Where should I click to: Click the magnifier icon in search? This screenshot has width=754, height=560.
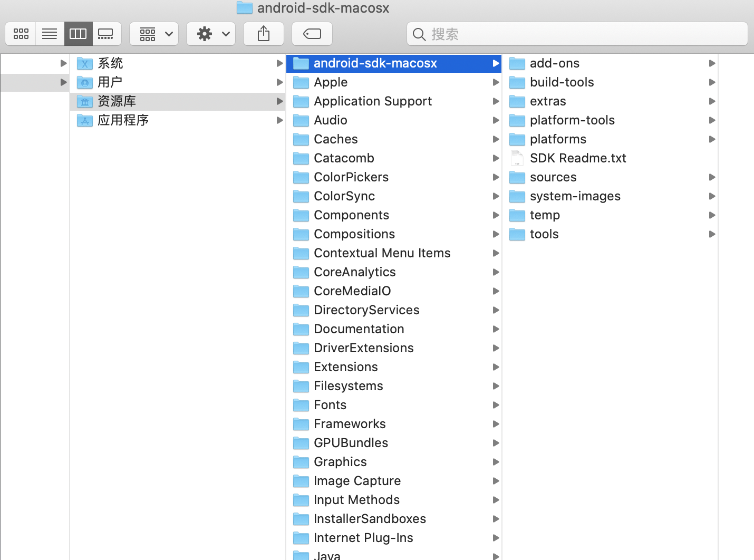pos(419,35)
